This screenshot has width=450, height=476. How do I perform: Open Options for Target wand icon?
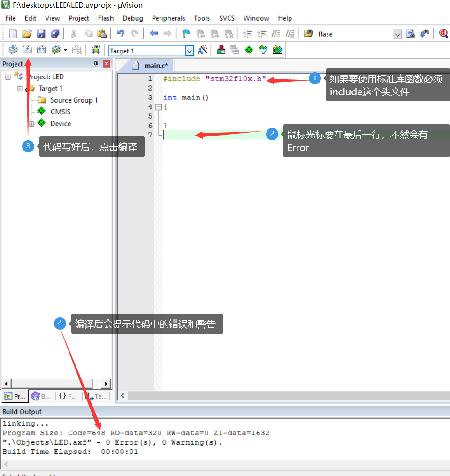pyautogui.click(x=202, y=50)
